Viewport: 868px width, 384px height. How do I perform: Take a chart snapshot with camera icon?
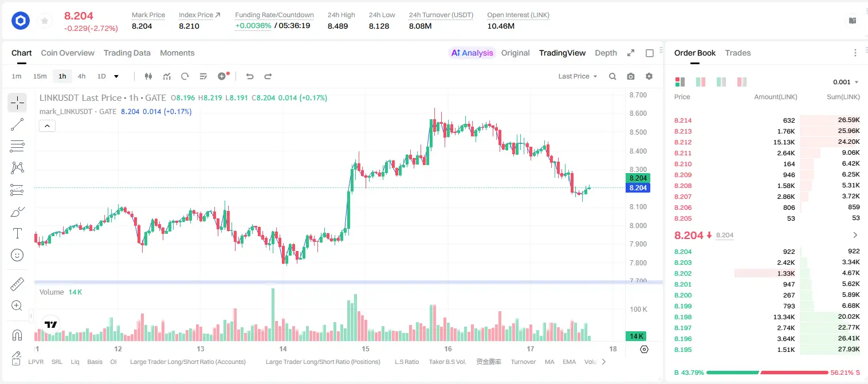click(631, 76)
